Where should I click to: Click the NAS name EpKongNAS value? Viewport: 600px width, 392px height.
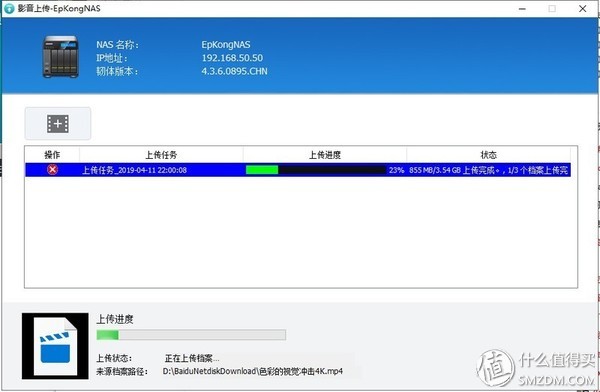226,44
